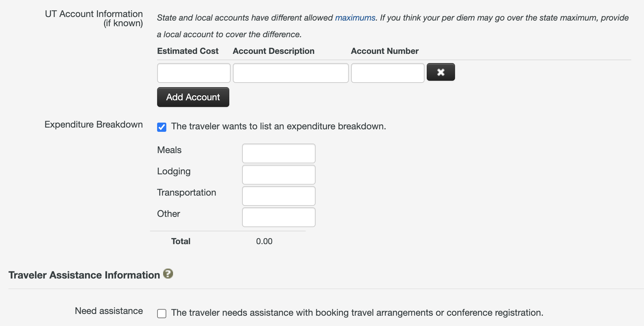Click the expenditure breakdown checkbox label text
Image resolution: width=644 pixels, height=326 pixels.
[278, 127]
